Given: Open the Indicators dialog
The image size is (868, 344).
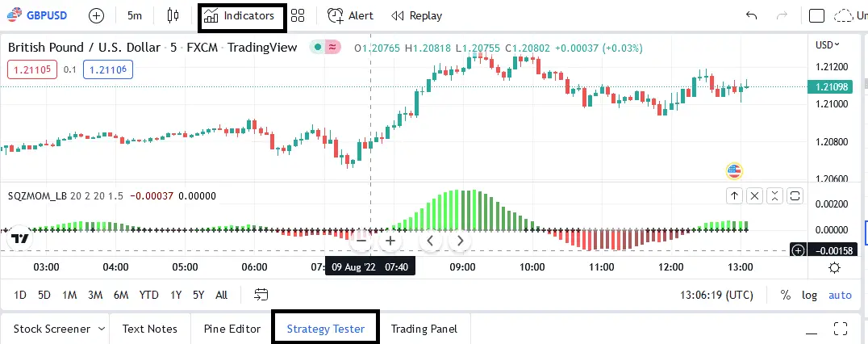Looking at the screenshot, I should coord(239,16).
